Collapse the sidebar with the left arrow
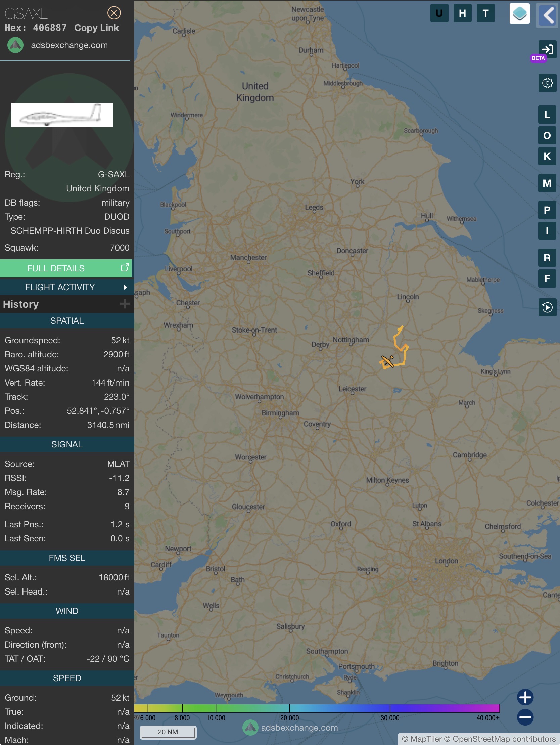Screen dimensions: 560x745 [548, 15]
